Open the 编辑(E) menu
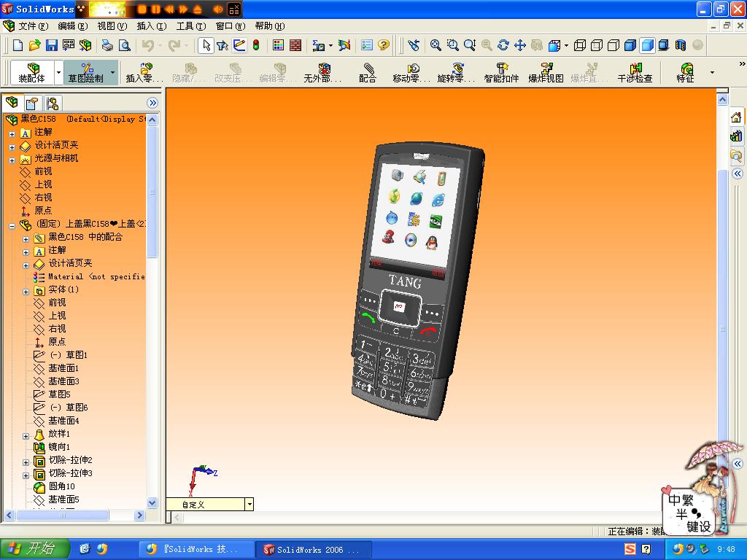 [x=73, y=26]
